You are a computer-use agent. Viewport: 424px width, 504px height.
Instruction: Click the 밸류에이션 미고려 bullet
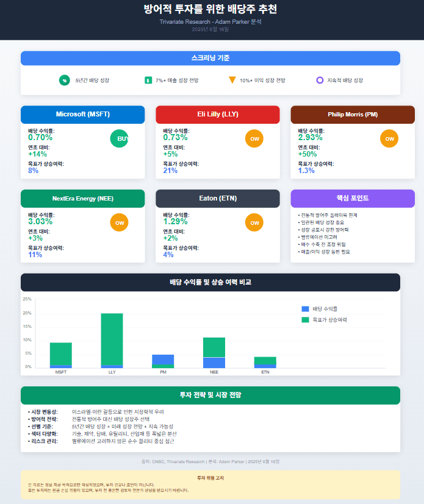click(x=317, y=237)
